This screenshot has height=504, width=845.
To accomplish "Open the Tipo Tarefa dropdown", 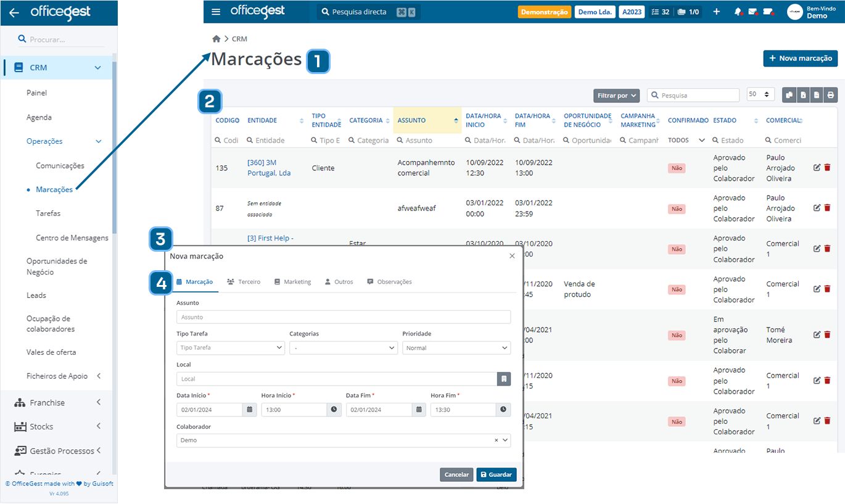I will (230, 347).
